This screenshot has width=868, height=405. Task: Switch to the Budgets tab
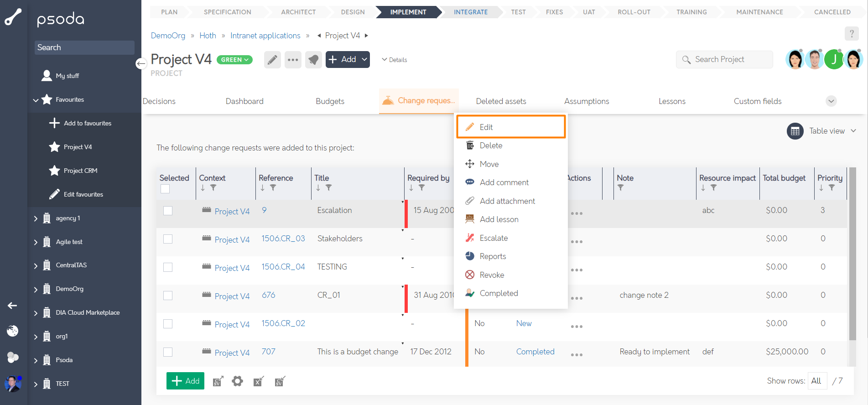coord(330,101)
